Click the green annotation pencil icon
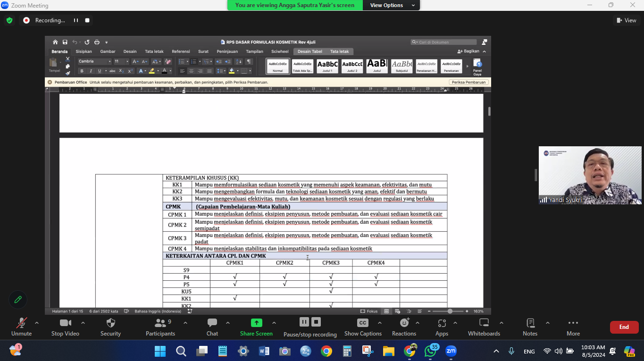Image resolution: width=644 pixels, height=361 pixels. 18,299
